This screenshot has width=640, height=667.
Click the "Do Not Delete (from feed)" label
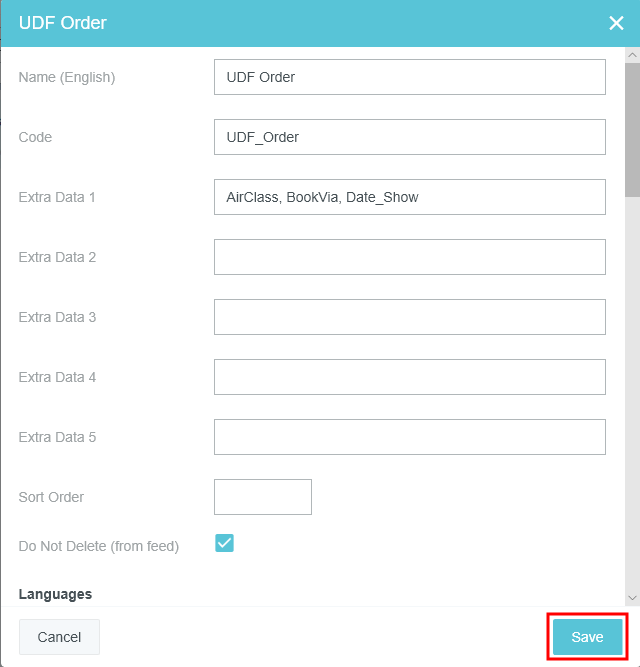[99, 546]
